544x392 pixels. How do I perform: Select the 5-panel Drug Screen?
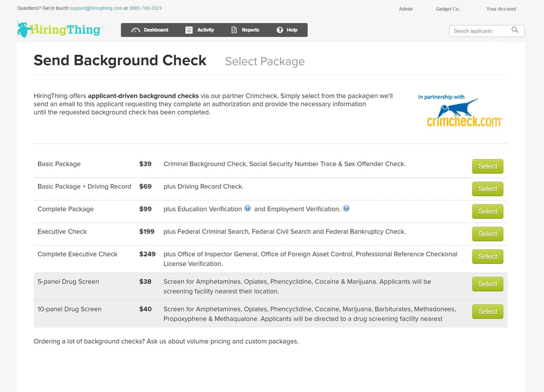coord(487,284)
